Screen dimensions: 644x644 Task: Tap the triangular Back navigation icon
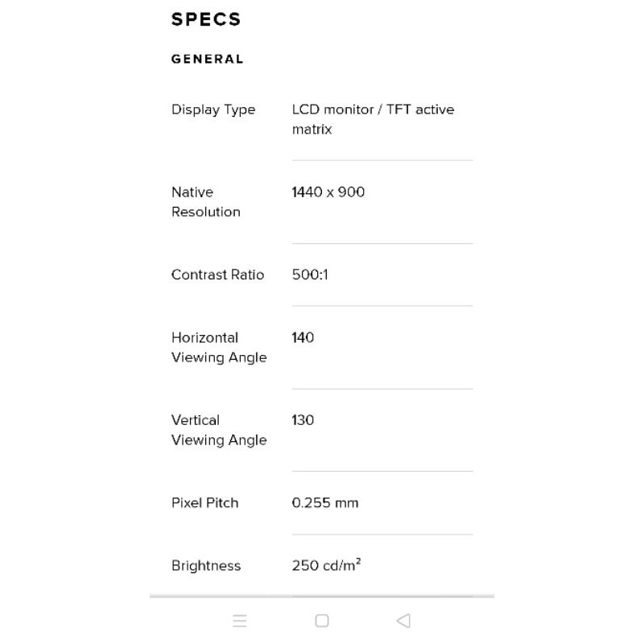tap(404, 621)
